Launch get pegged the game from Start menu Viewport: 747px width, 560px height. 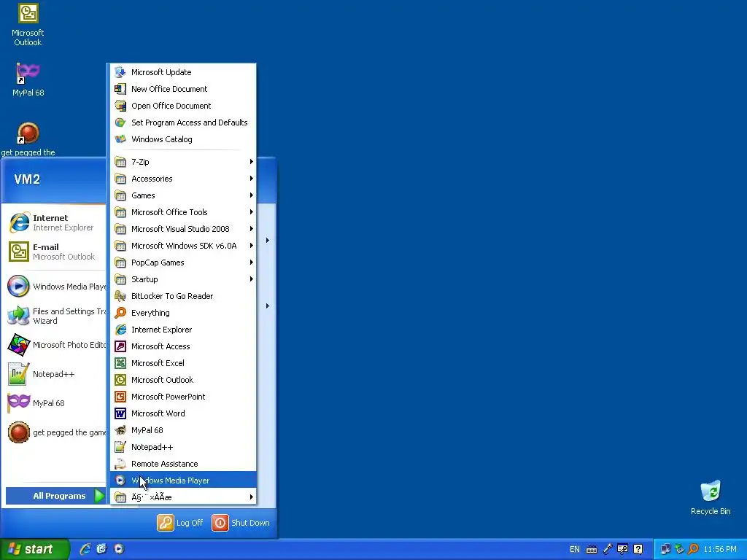click(55, 432)
